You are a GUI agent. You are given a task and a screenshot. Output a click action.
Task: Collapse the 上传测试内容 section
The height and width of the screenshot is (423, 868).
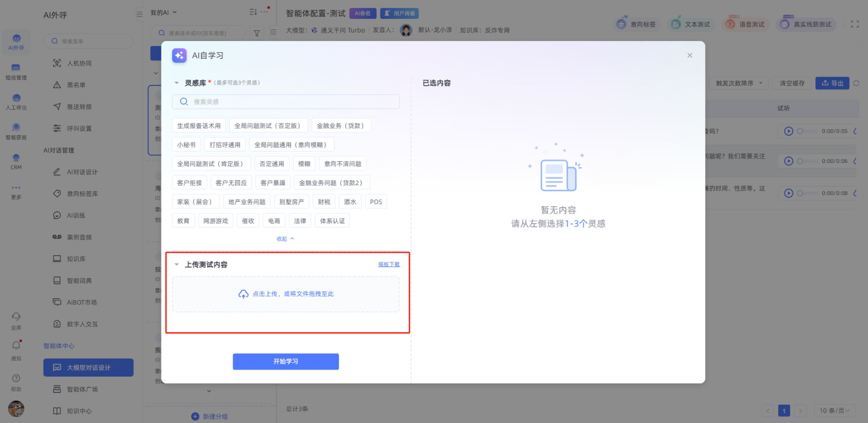pyautogui.click(x=176, y=265)
